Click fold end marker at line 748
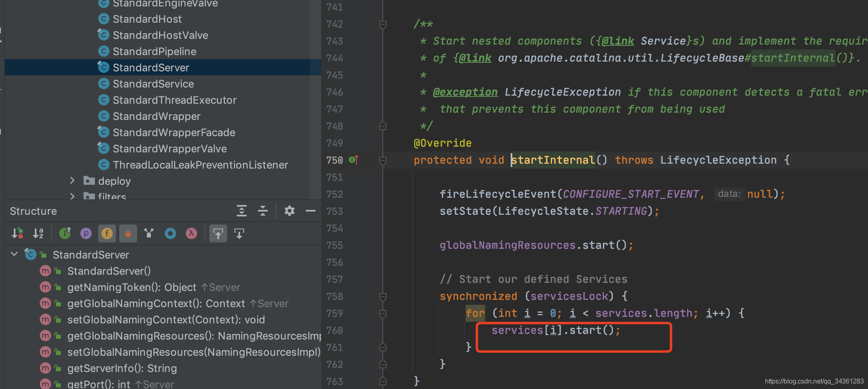 (x=382, y=126)
